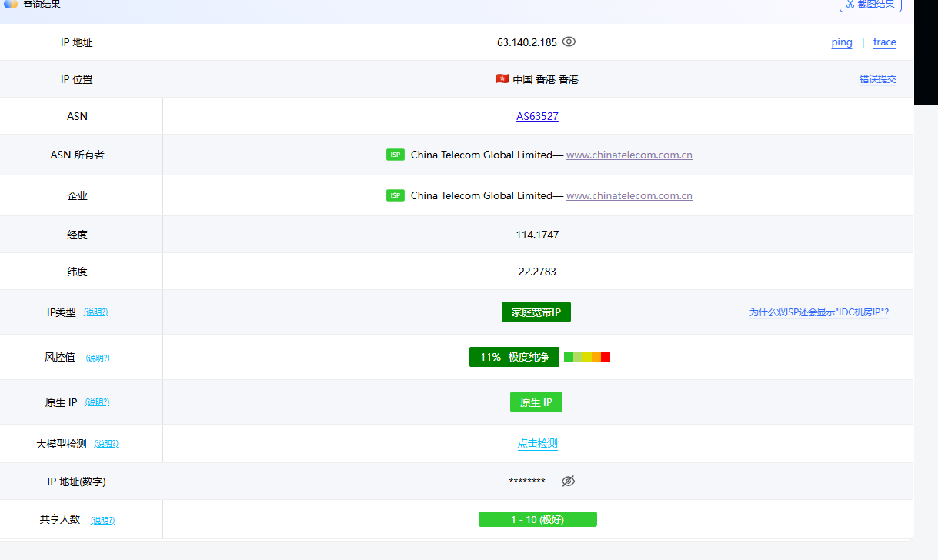The height and width of the screenshot is (560, 938).
Task: Click the 1 - 10 (极好) shared users bar
Action: click(537, 520)
